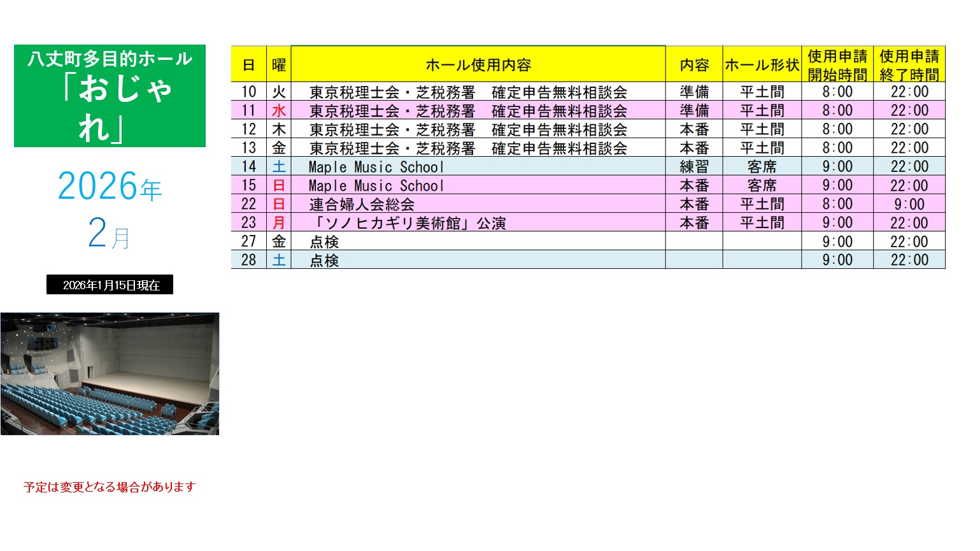Select the ホール形状 column header
The width and height of the screenshot is (980, 551).
(x=762, y=65)
